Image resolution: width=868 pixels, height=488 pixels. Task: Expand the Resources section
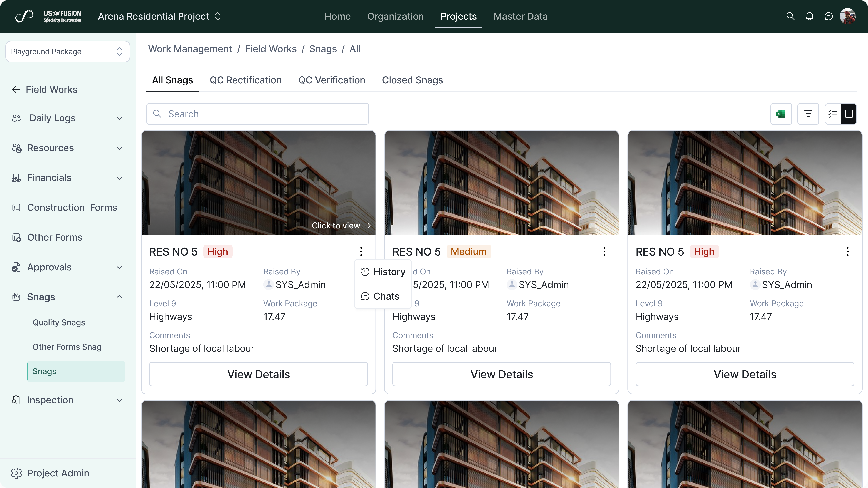coord(119,148)
